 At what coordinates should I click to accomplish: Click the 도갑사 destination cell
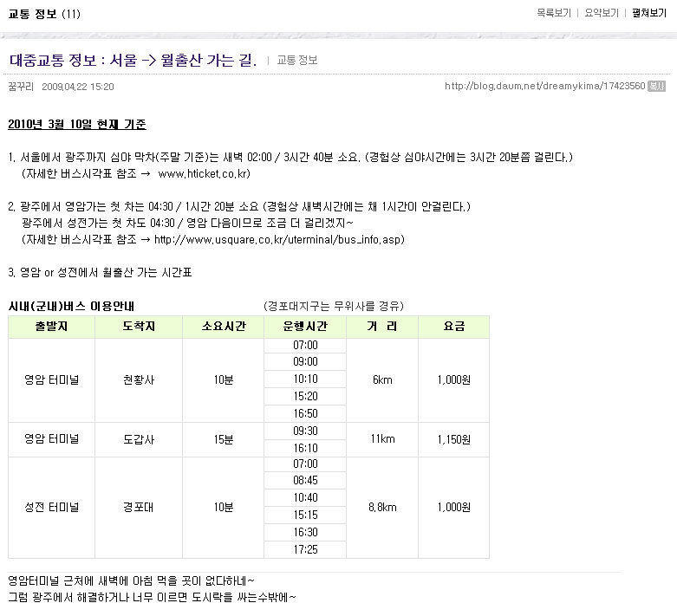[139, 439]
